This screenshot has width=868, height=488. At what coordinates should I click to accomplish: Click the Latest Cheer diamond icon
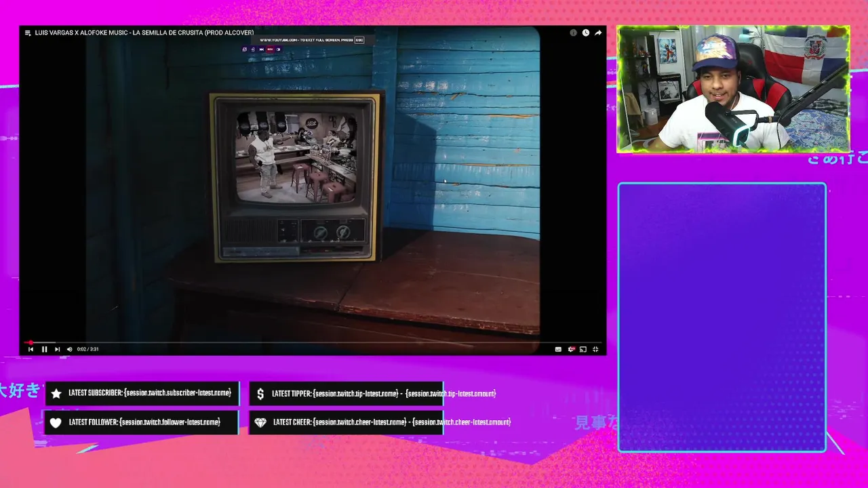click(260, 422)
